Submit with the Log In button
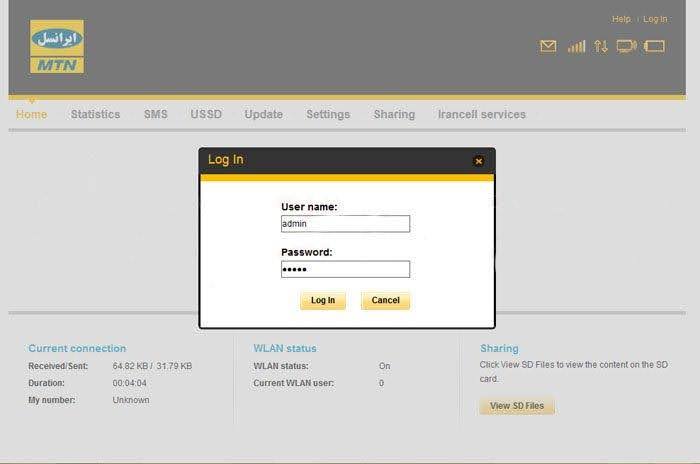Image resolution: width=700 pixels, height=464 pixels. point(323,301)
